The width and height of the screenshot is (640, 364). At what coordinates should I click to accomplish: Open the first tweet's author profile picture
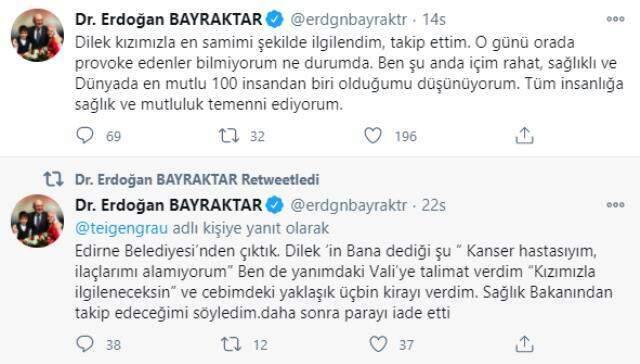(x=37, y=35)
